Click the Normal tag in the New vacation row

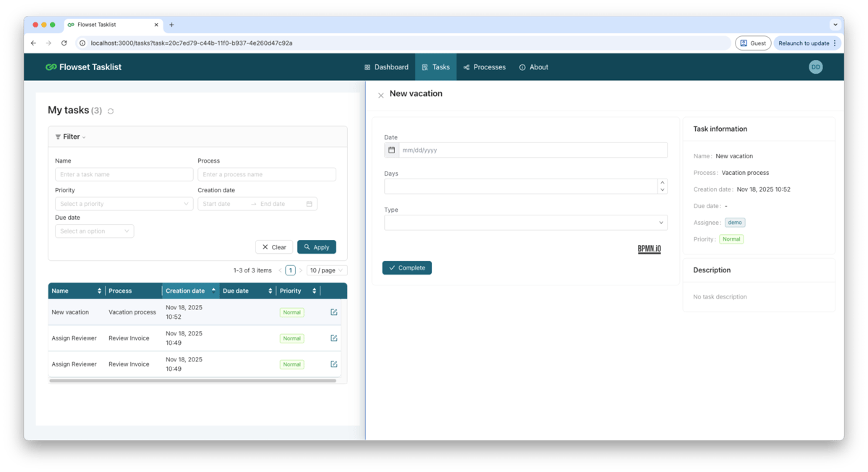(x=292, y=312)
